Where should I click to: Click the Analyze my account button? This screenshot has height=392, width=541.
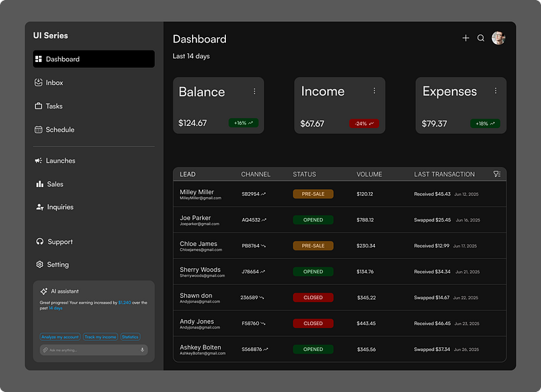60,337
